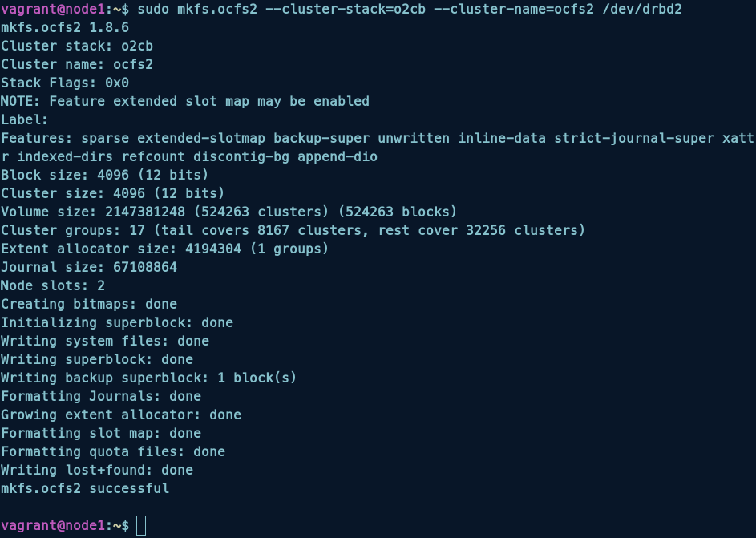Click the NOTE about extended slot map

click(x=185, y=101)
